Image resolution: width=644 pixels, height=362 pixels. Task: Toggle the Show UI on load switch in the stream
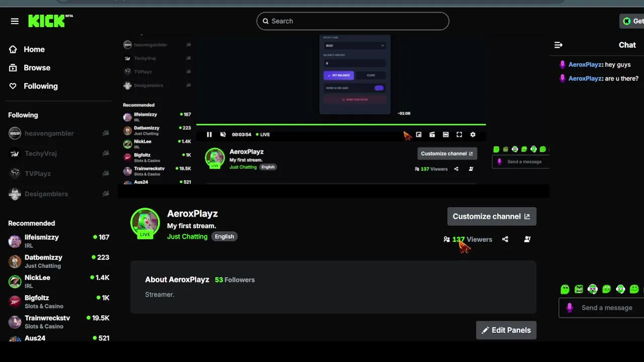click(379, 88)
